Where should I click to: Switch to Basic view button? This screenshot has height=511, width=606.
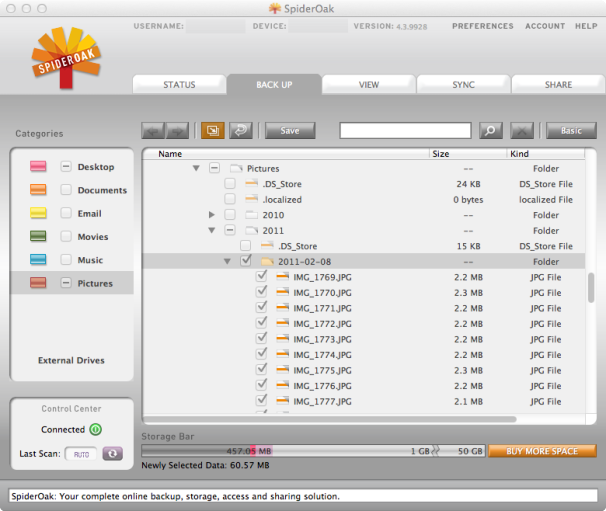click(571, 131)
